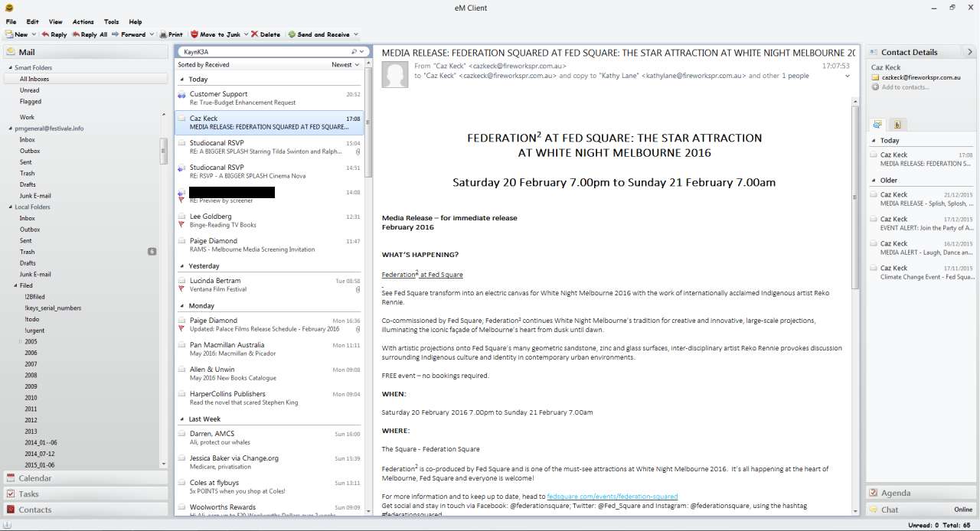Click the red Delete X icon
The width and height of the screenshot is (980, 531).
(254, 34)
